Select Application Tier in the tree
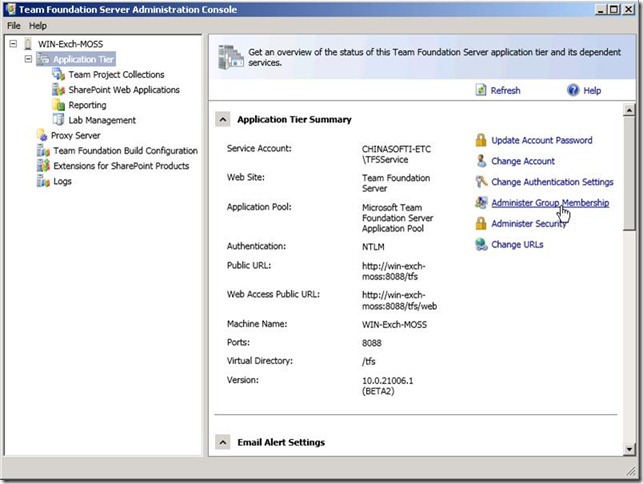 point(83,59)
